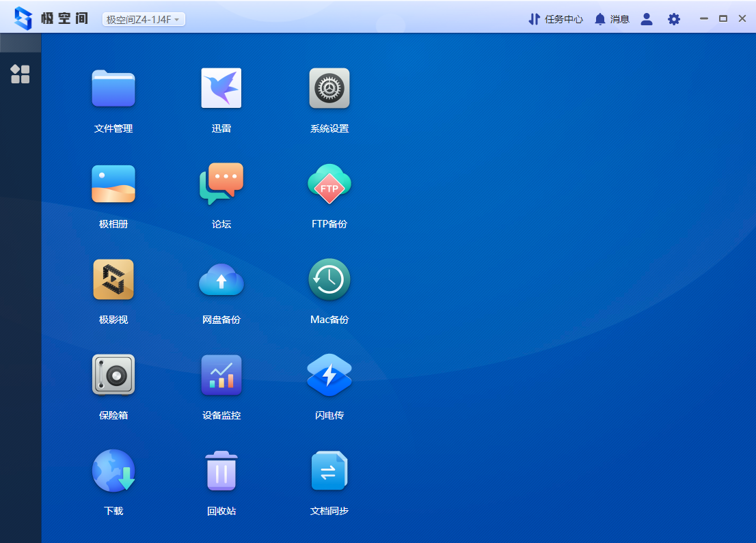Open 文档同步 document sync app
Viewport: 756px width, 543px height.
click(x=329, y=471)
